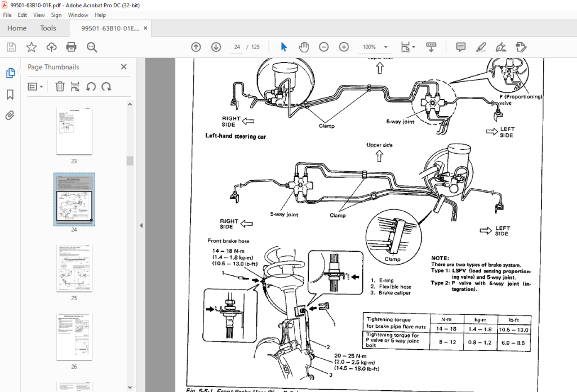The image size is (577, 392).
Task: Click the thumbnails panel scroll down arrow
Action: [130, 387]
